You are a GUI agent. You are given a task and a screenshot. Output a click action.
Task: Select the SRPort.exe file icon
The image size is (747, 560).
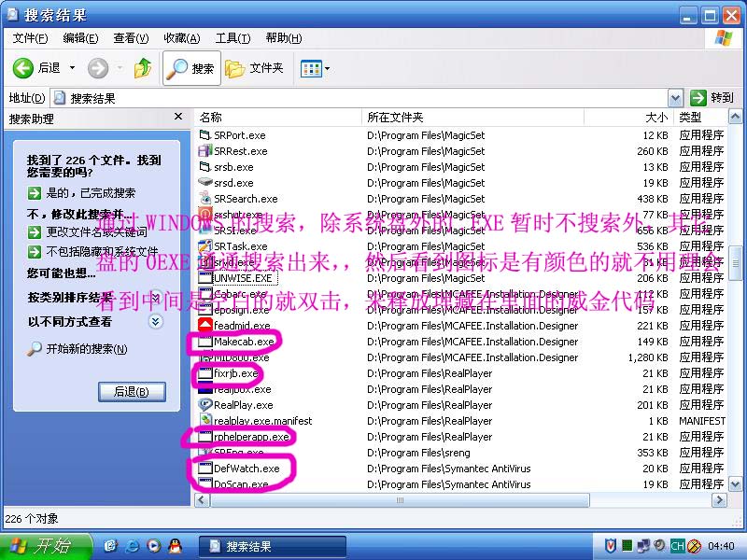click(x=204, y=135)
